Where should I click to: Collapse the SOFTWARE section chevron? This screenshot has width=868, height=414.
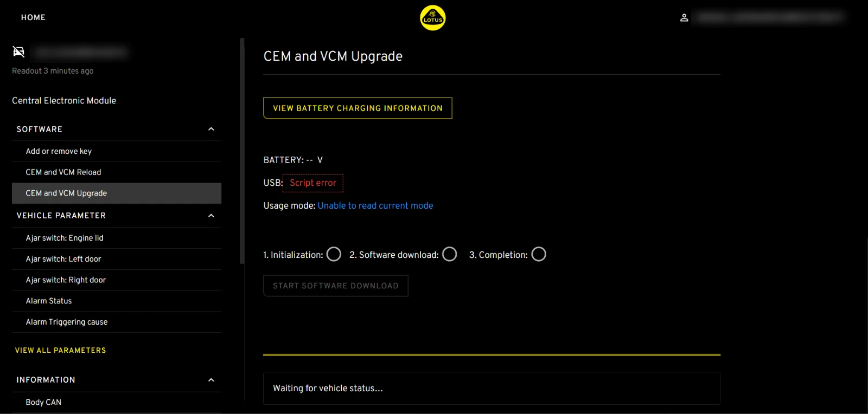tap(211, 129)
